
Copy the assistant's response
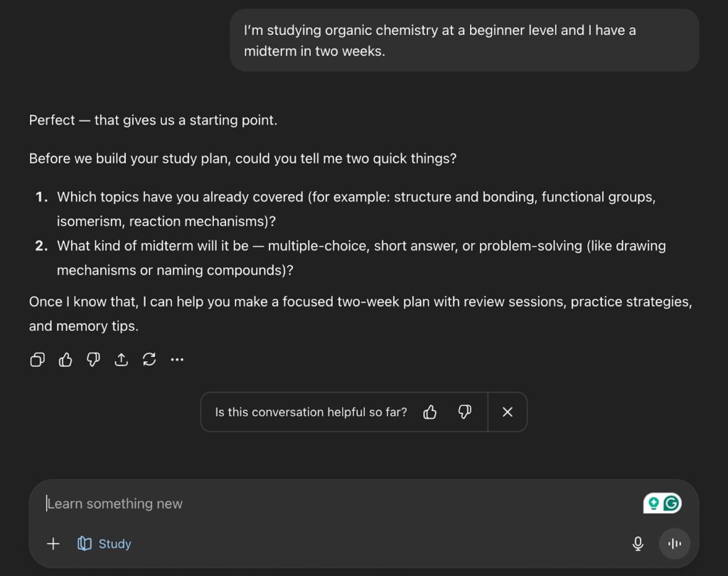(x=37, y=360)
